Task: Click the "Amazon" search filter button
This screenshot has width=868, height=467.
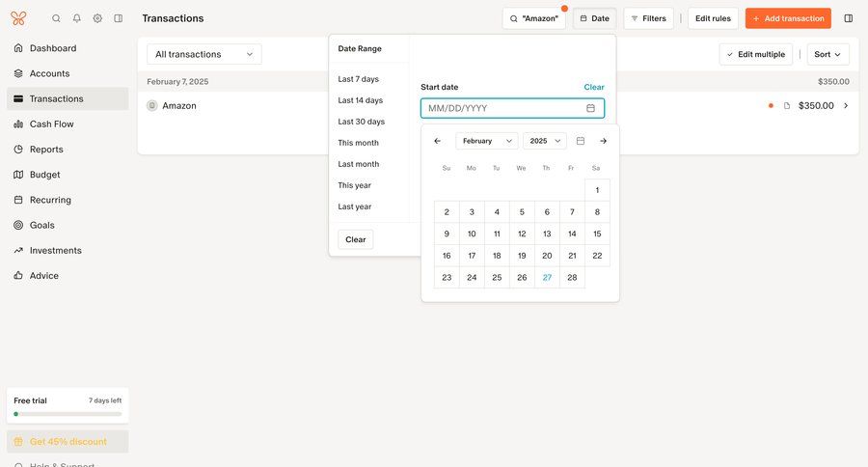Action: pos(533,18)
